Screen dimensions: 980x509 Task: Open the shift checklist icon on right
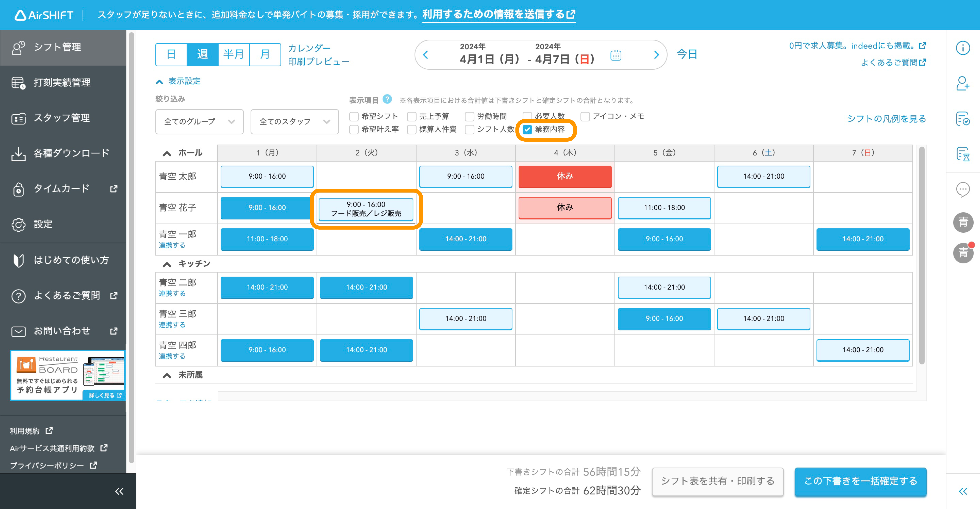pyautogui.click(x=963, y=118)
